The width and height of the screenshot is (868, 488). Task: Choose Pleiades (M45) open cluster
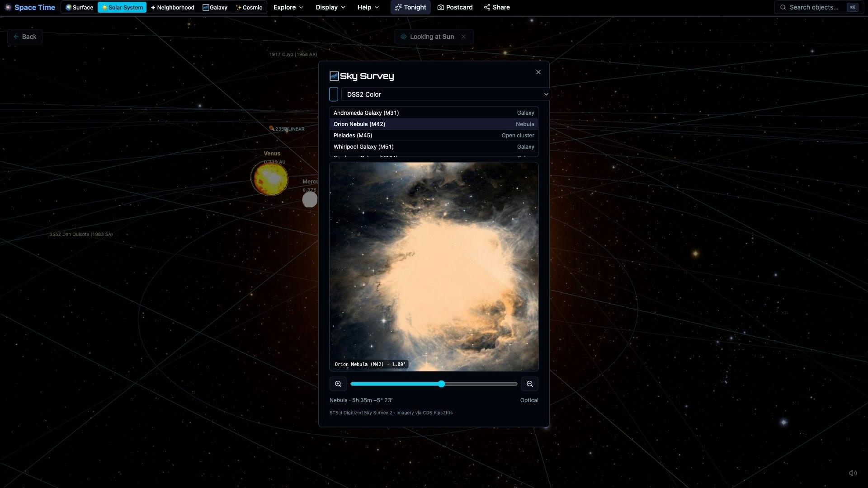tap(434, 136)
